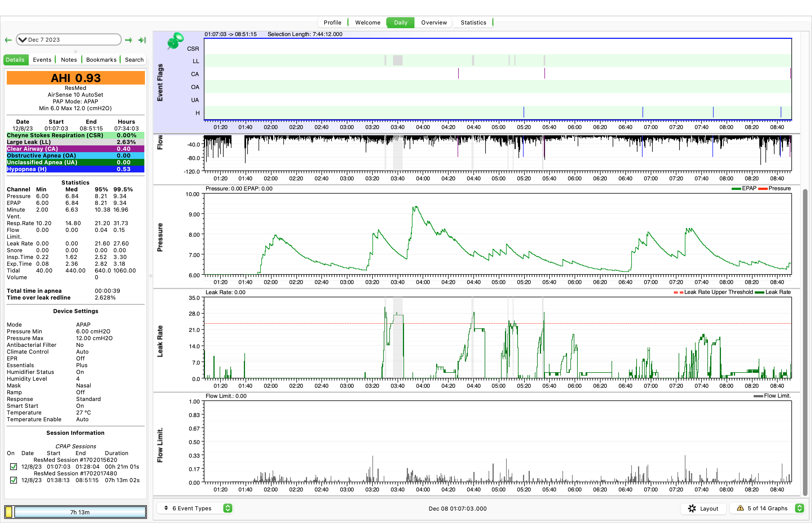Select the Daily tab
This screenshot has width=812, height=523.
(401, 23)
